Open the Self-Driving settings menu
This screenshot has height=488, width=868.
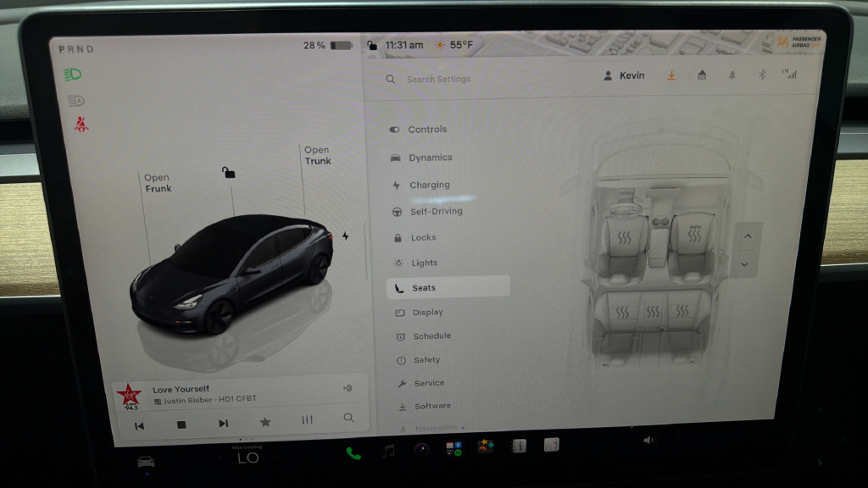[x=427, y=211]
